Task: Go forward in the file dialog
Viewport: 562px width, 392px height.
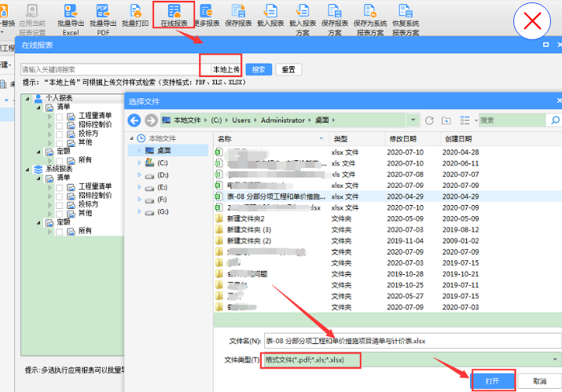Action: coord(151,120)
